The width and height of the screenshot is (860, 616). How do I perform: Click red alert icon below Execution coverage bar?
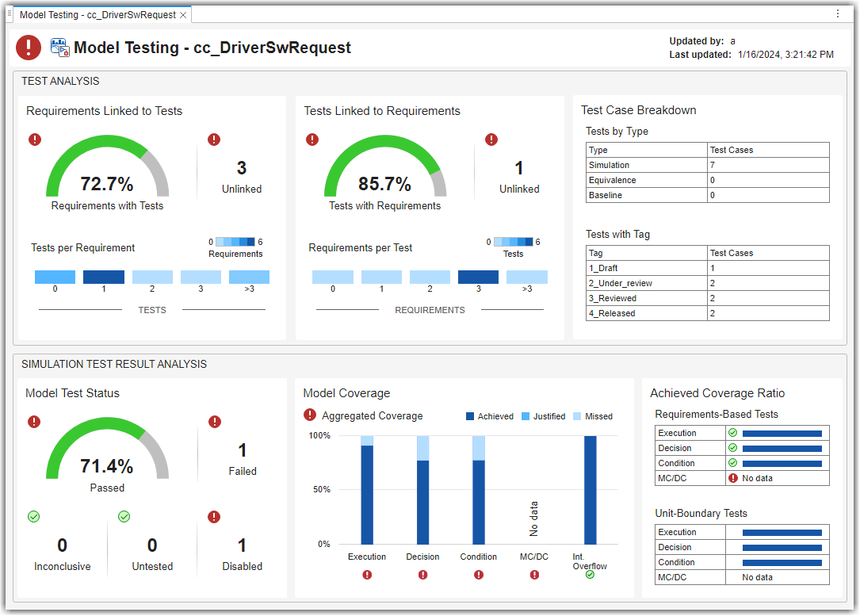(367, 575)
